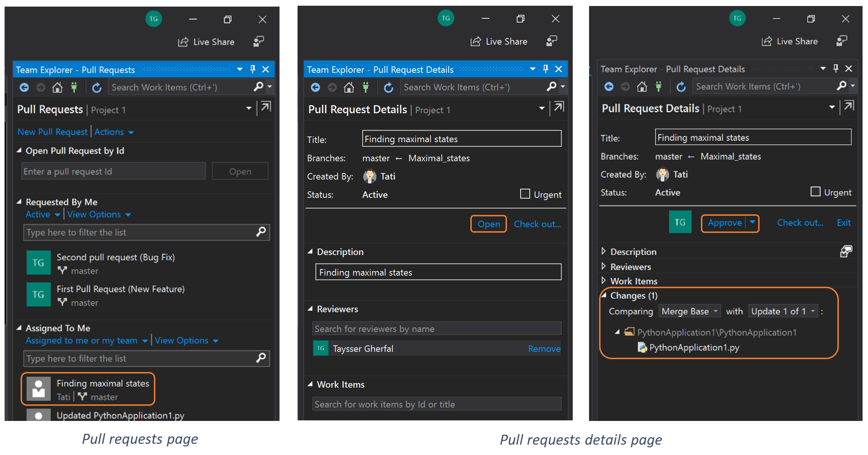Image resolution: width=868 pixels, height=455 pixels.
Task: Collapse the Requested By Me section
Action: point(19,201)
